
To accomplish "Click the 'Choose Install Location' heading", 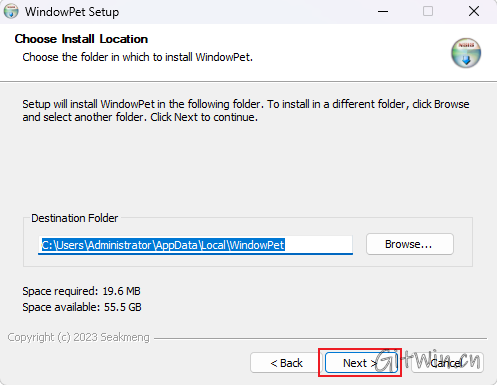I will click(81, 39).
